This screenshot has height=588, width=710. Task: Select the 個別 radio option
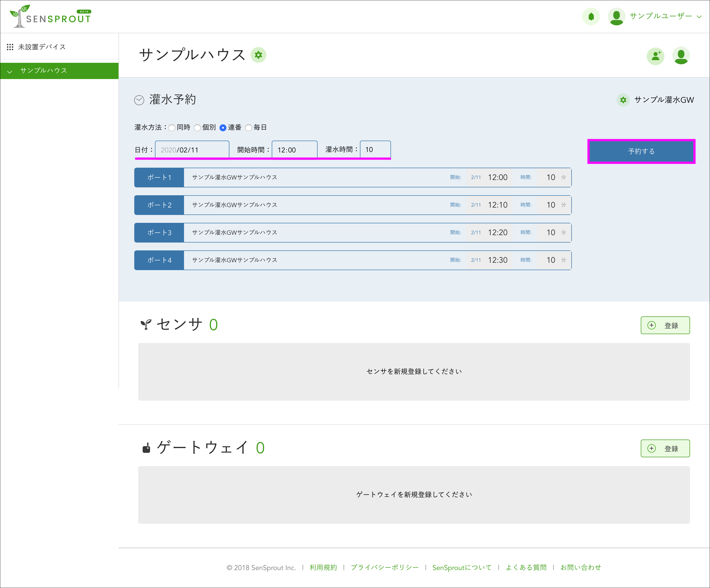(197, 128)
